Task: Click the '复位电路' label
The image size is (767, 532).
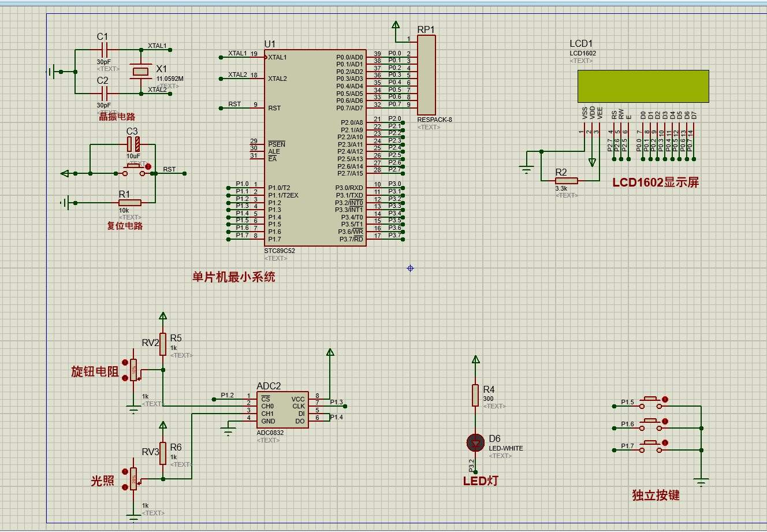Action: [125, 226]
